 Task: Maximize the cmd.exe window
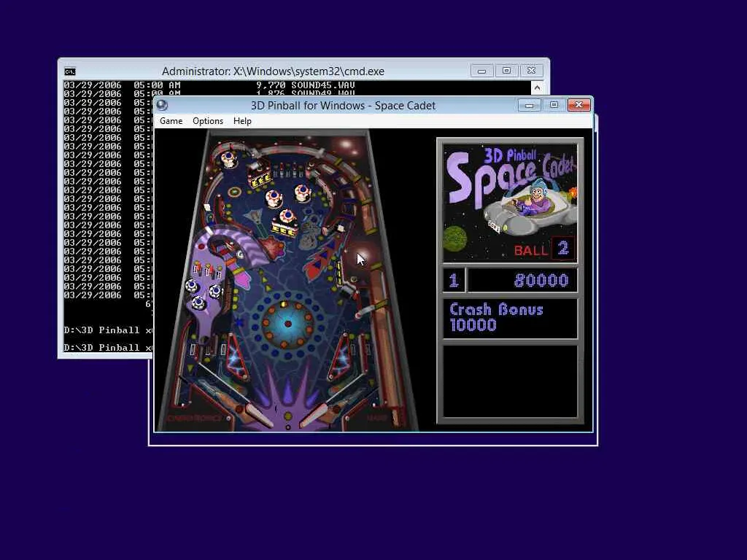(506, 71)
